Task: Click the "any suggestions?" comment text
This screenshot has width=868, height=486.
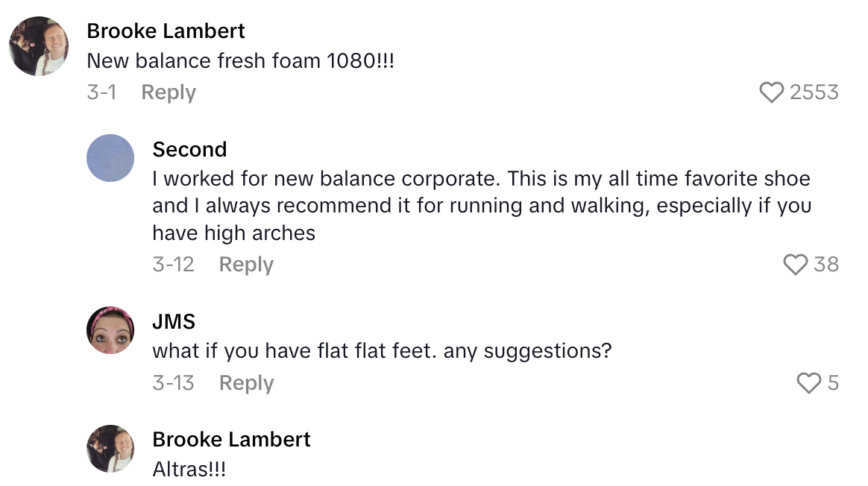Action: 382,350
